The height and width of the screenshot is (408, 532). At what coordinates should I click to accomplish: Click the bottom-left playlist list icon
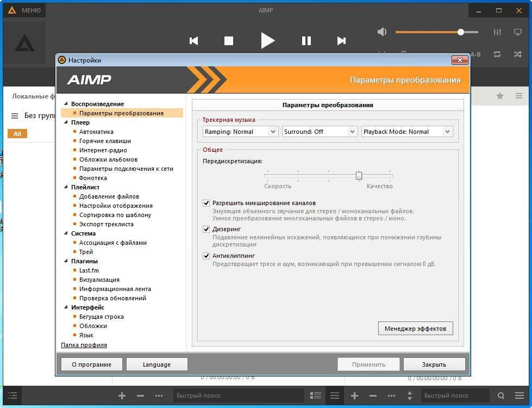pyautogui.click(x=12, y=395)
